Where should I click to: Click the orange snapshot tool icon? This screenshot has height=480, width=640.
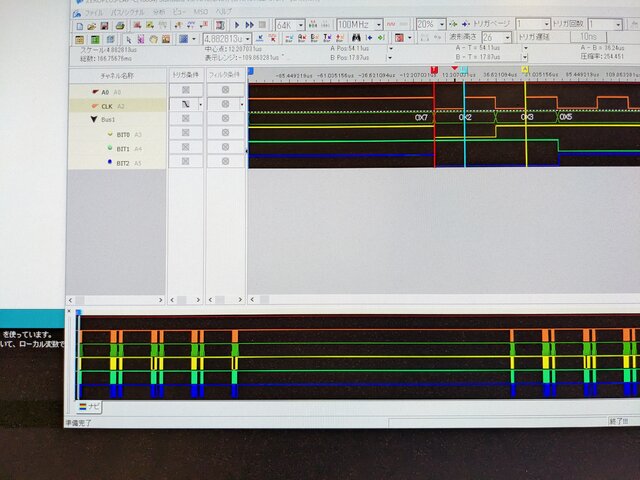pyautogui.click(x=166, y=39)
